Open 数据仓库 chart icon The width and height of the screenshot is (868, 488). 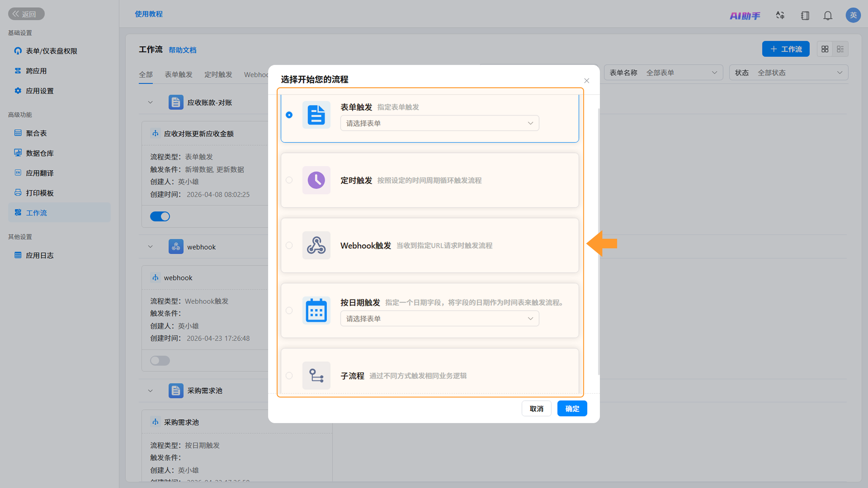(18, 153)
